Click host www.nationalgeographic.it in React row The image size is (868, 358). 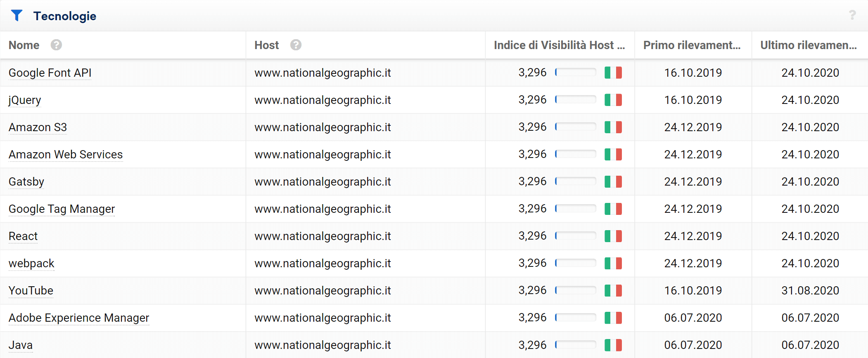coord(323,236)
